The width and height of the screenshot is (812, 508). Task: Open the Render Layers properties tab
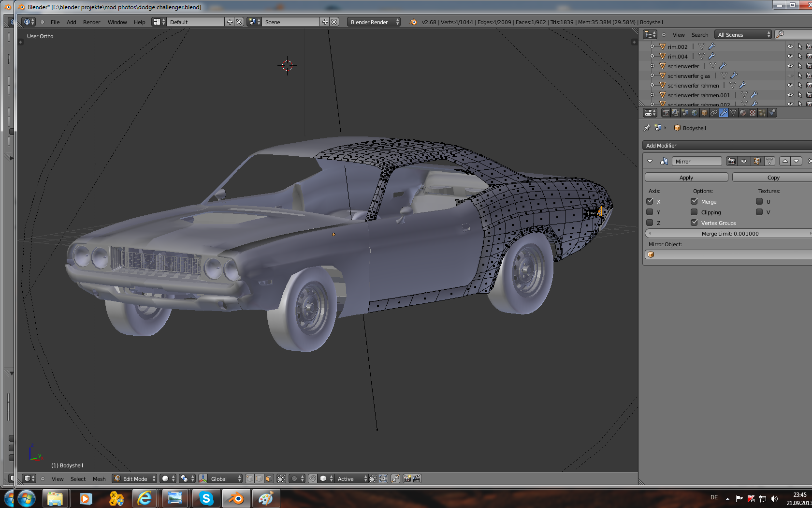(x=675, y=113)
